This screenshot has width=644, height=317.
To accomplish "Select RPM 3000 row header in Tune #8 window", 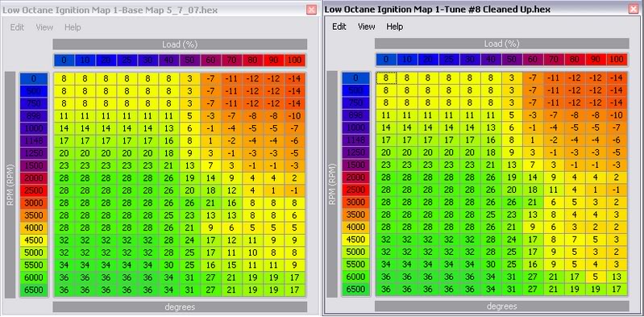I will pos(355,202).
